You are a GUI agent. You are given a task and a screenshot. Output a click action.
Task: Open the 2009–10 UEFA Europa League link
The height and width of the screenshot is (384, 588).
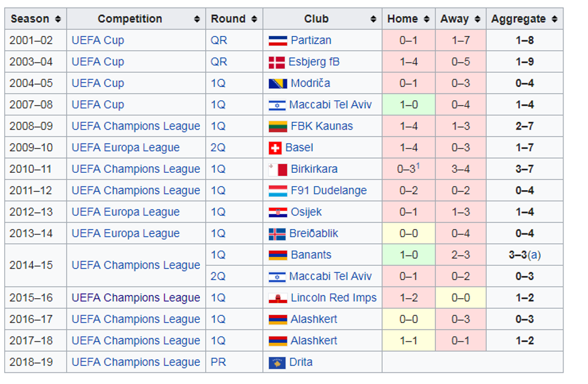tap(125, 148)
